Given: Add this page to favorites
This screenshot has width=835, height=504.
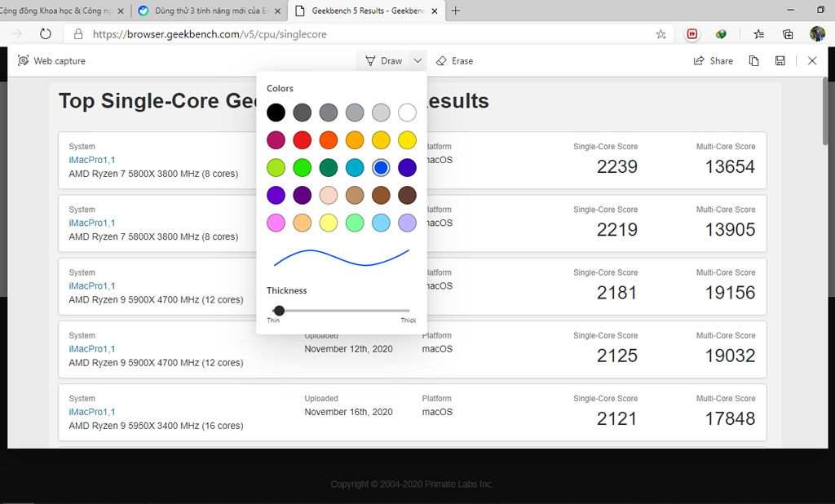Looking at the screenshot, I should click(660, 34).
